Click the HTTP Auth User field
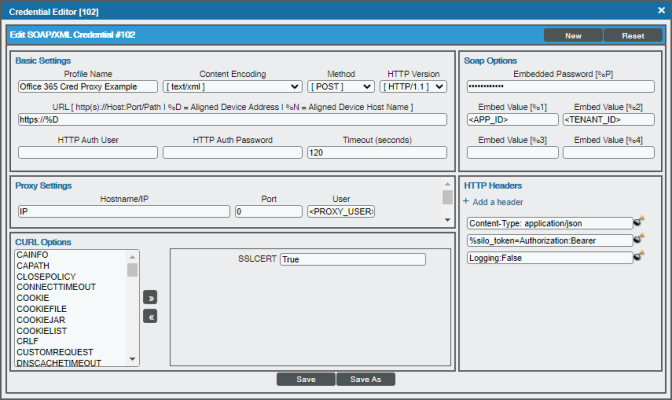The image size is (672, 400). pyautogui.click(x=88, y=153)
